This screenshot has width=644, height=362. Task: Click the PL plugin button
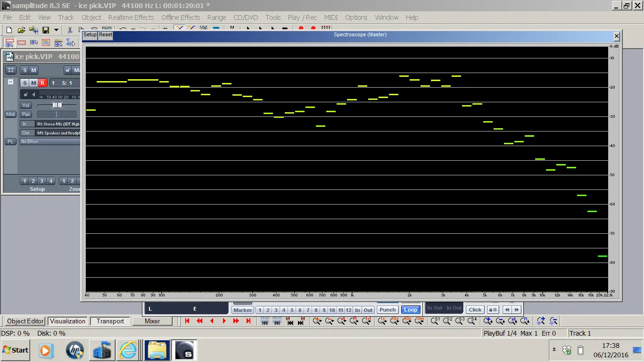click(10, 141)
